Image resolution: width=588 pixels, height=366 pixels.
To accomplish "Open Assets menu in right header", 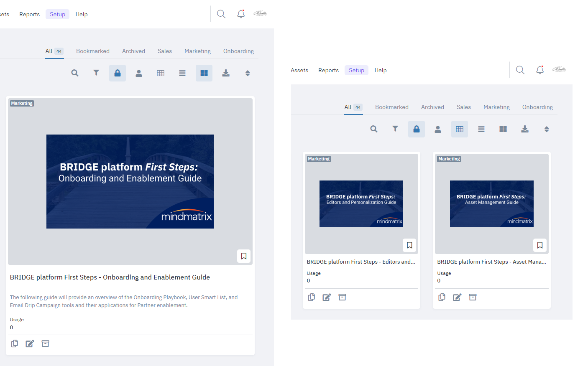I will pyautogui.click(x=299, y=70).
